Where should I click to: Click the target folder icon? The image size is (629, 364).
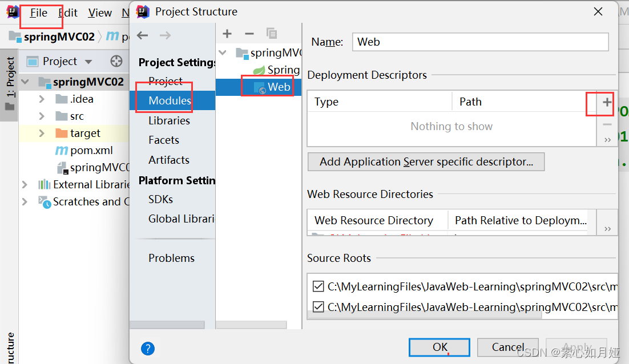62,133
